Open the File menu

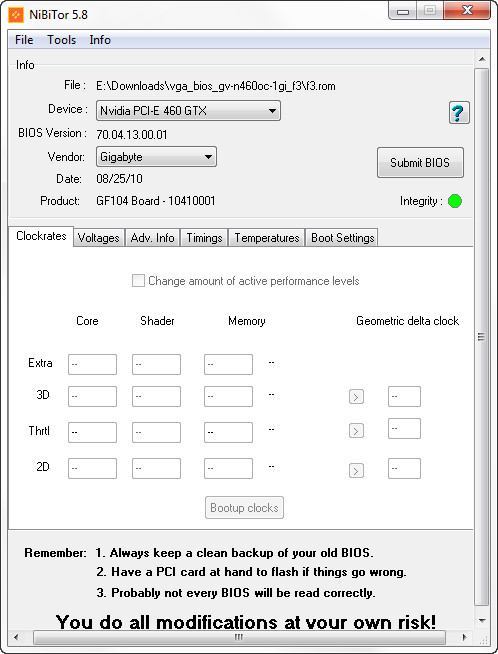tap(24, 40)
